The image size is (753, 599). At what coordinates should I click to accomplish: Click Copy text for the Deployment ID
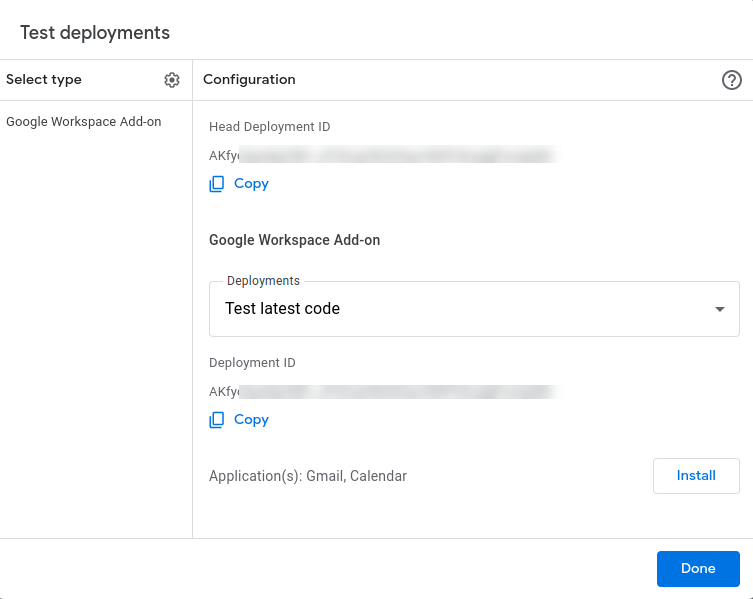pyautogui.click(x=251, y=420)
